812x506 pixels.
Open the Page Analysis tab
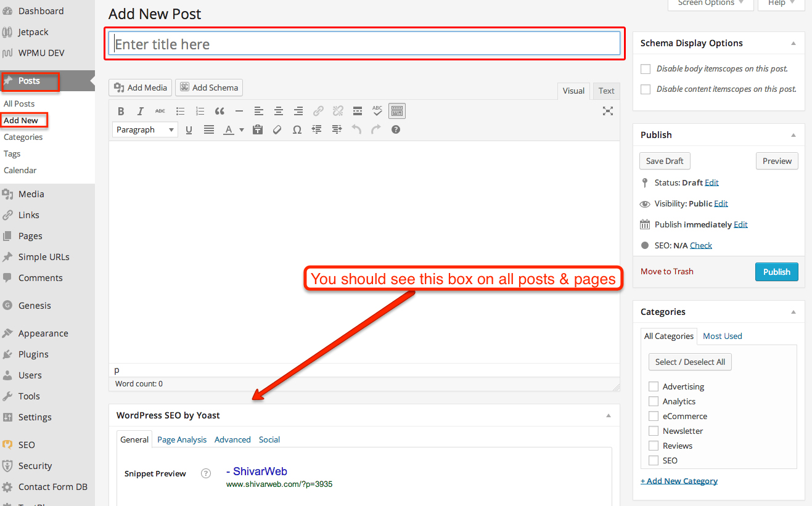pos(182,439)
